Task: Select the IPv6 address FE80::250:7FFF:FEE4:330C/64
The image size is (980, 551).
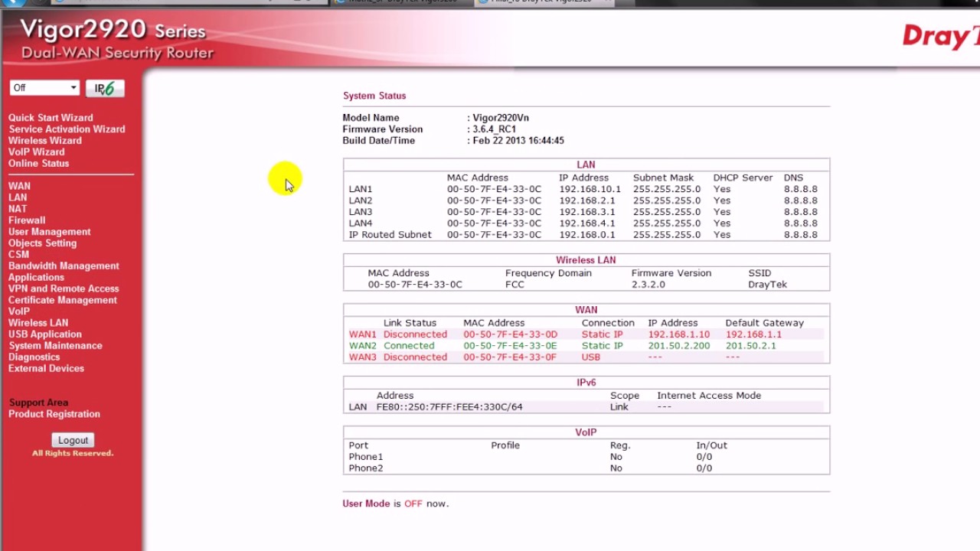Action: click(449, 407)
